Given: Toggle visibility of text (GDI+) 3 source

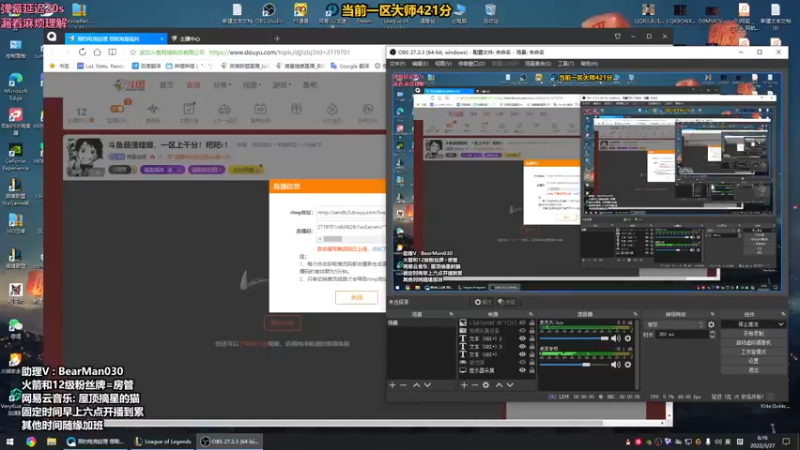Looking at the screenshot, I should [522, 346].
